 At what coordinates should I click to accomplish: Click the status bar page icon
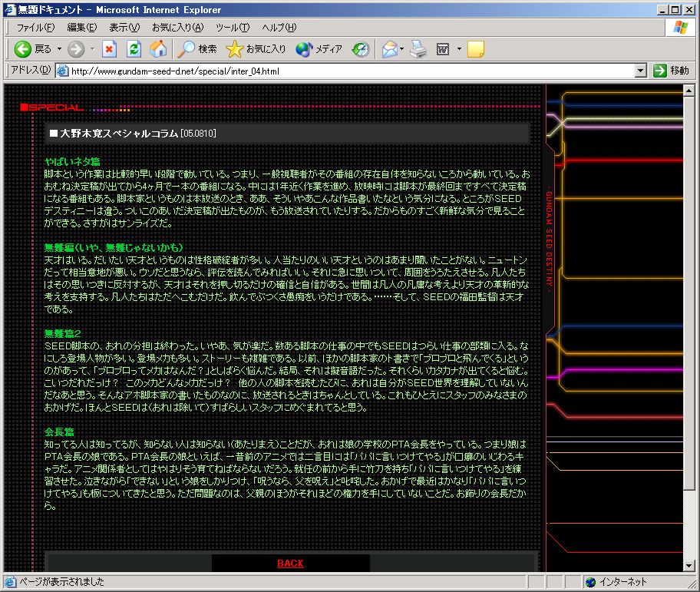pos(10,582)
